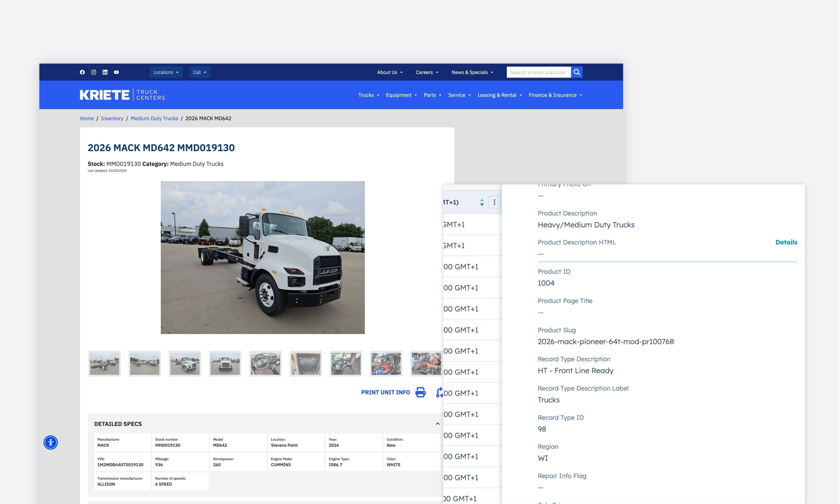
Task: Open the Instagram social icon
Action: [x=94, y=72]
